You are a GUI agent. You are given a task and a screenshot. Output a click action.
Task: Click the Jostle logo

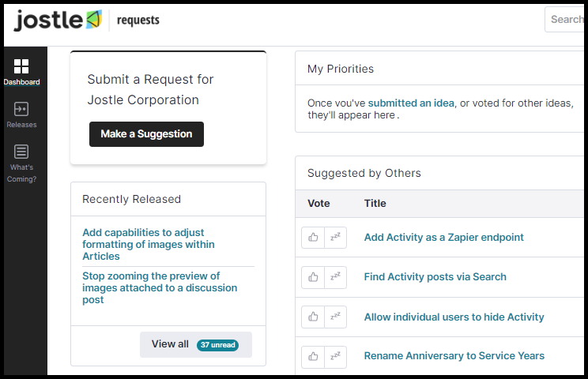click(58, 20)
